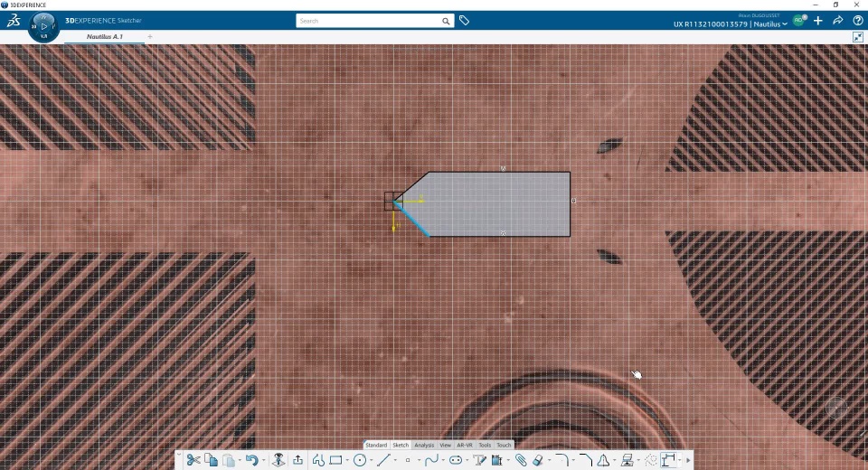Expand the Spline tool dropdown
868x470 pixels.
pos(443,461)
